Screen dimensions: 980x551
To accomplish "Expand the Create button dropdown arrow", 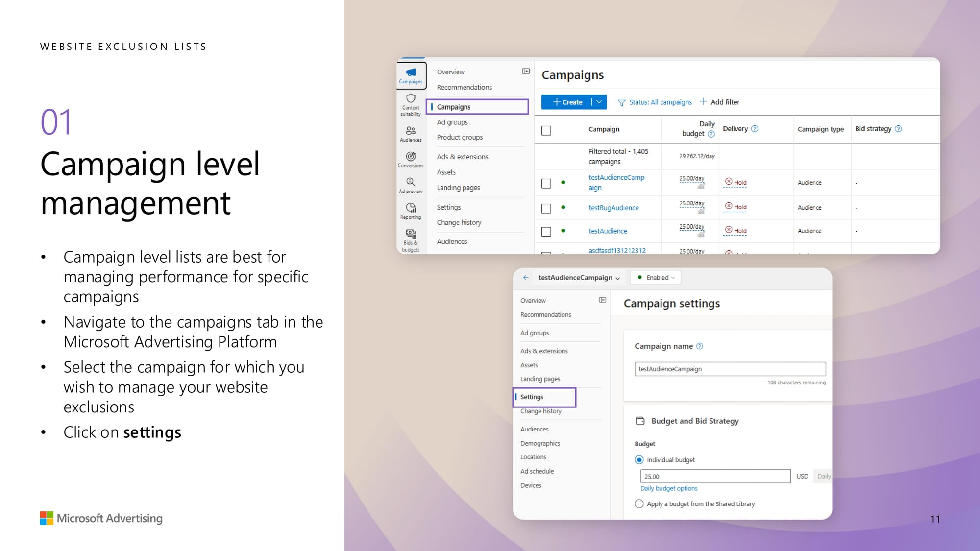I will pos(599,102).
